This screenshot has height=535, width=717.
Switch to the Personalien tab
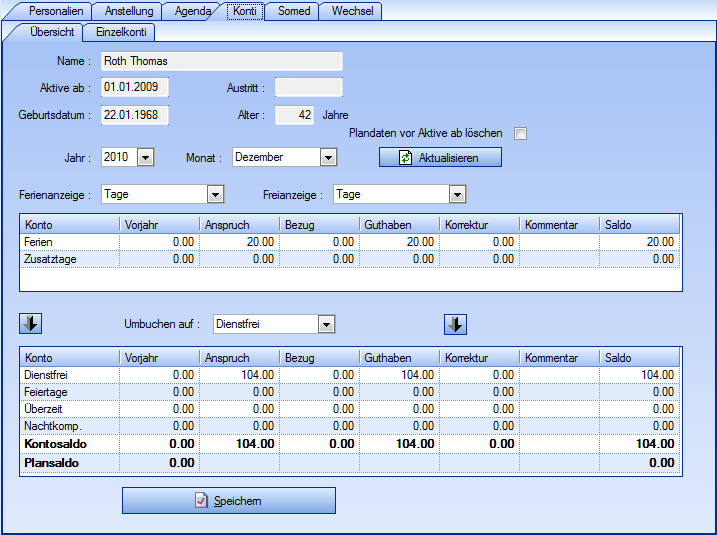pos(55,11)
